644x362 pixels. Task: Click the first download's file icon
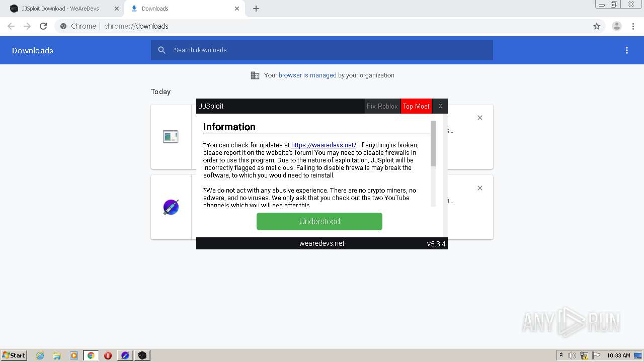(x=171, y=136)
